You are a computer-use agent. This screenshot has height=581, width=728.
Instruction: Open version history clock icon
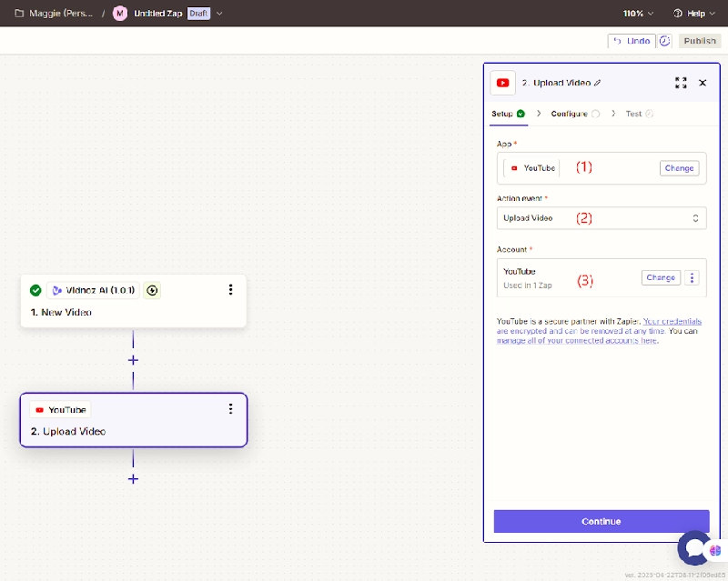pos(665,41)
